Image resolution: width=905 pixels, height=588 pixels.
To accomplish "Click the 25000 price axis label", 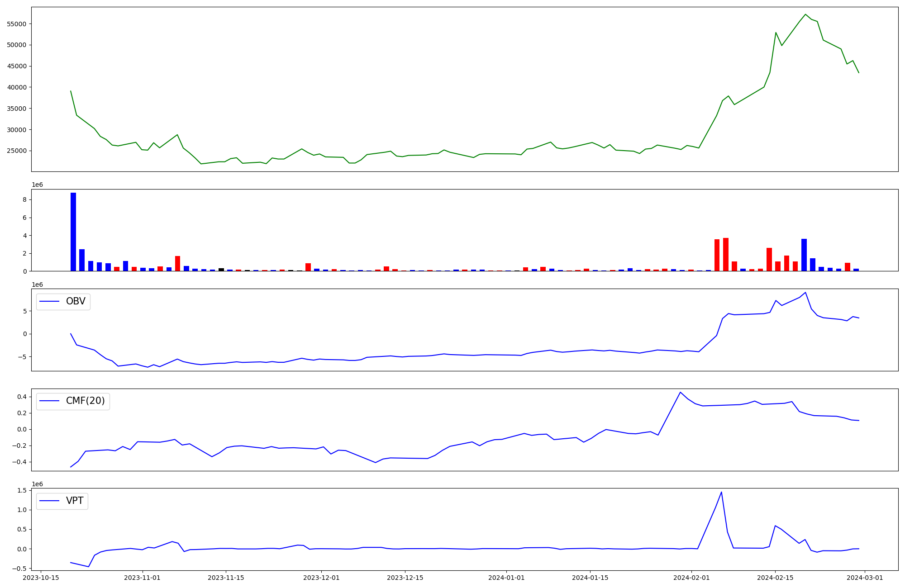I will tap(16, 151).
